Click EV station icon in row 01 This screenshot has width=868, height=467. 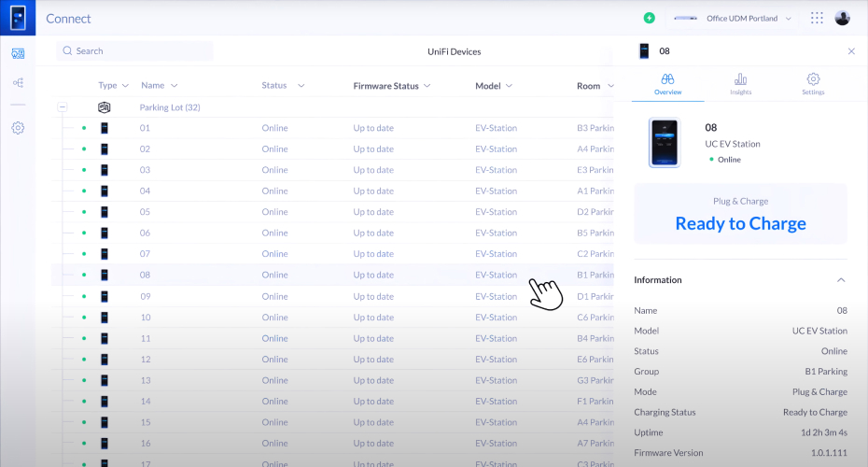click(x=105, y=128)
